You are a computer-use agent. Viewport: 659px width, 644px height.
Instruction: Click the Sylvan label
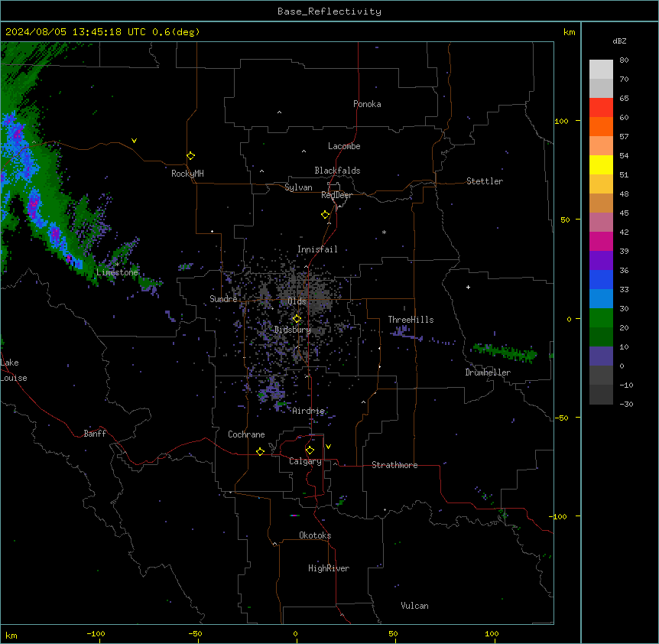(x=298, y=187)
